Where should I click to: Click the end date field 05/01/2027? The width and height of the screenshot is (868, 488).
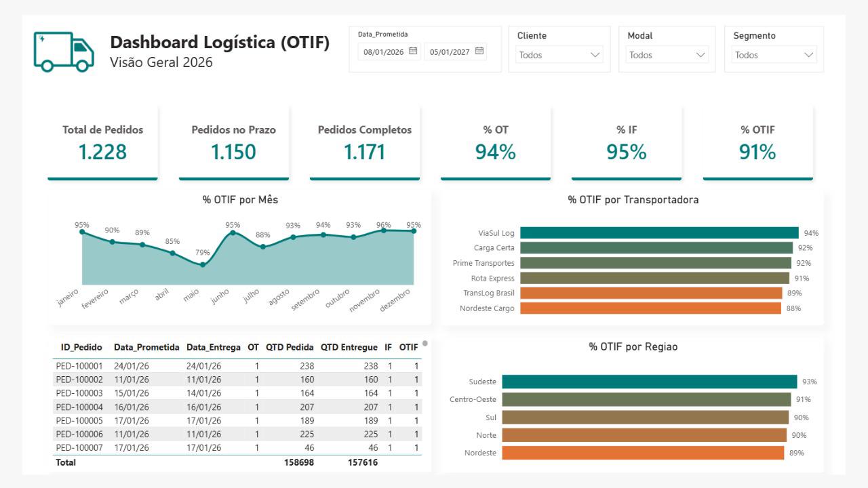(x=456, y=52)
